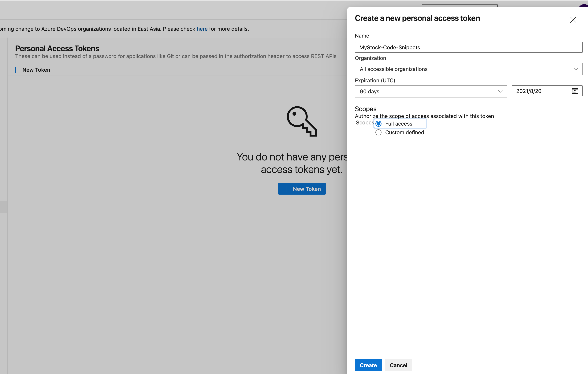Click the plus New Token toolbar item

(31, 70)
